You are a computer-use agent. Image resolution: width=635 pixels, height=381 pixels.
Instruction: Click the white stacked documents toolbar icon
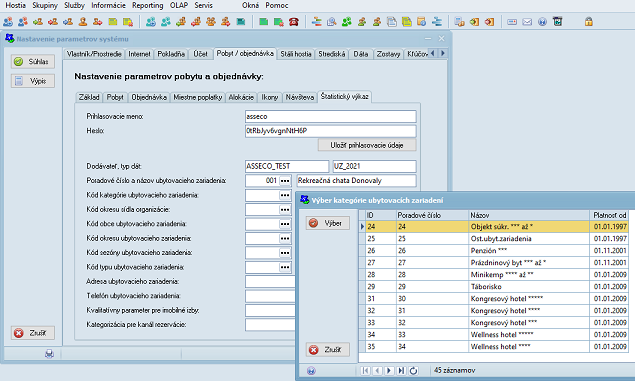pyautogui.click(x=392, y=22)
